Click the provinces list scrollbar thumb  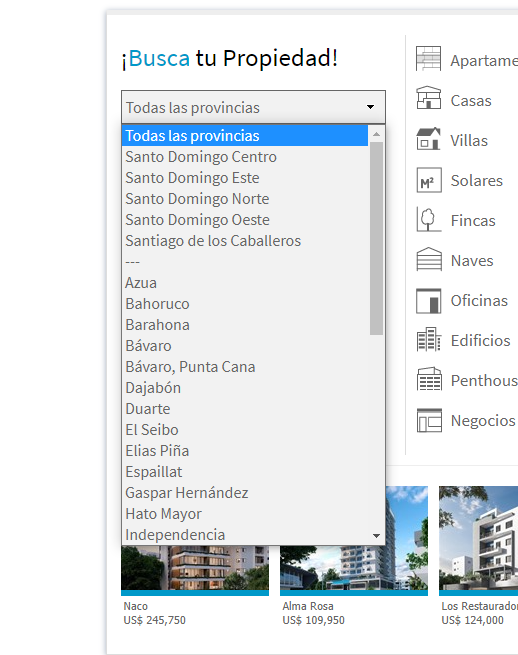376,238
